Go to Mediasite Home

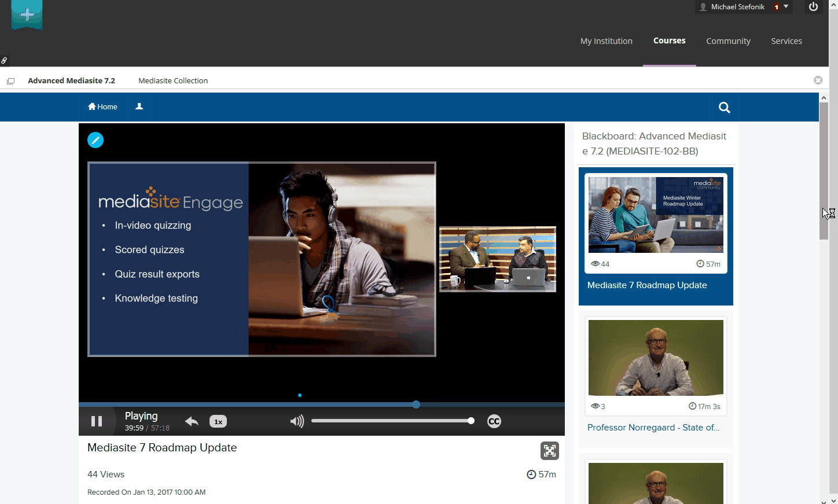click(102, 107)
